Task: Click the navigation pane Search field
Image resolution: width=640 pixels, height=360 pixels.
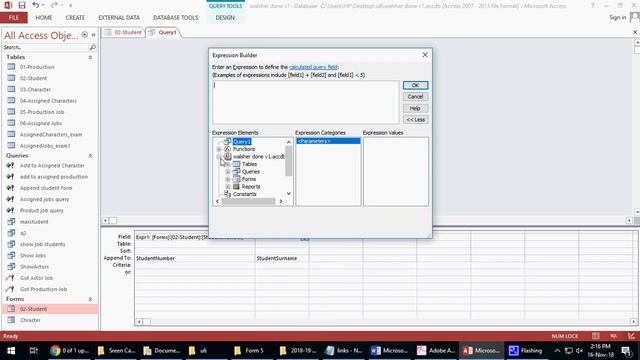Action: click(46, 47)
